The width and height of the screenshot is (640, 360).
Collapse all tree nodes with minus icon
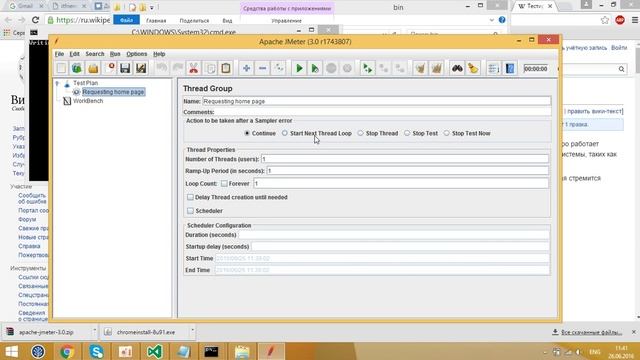[262, 68]
